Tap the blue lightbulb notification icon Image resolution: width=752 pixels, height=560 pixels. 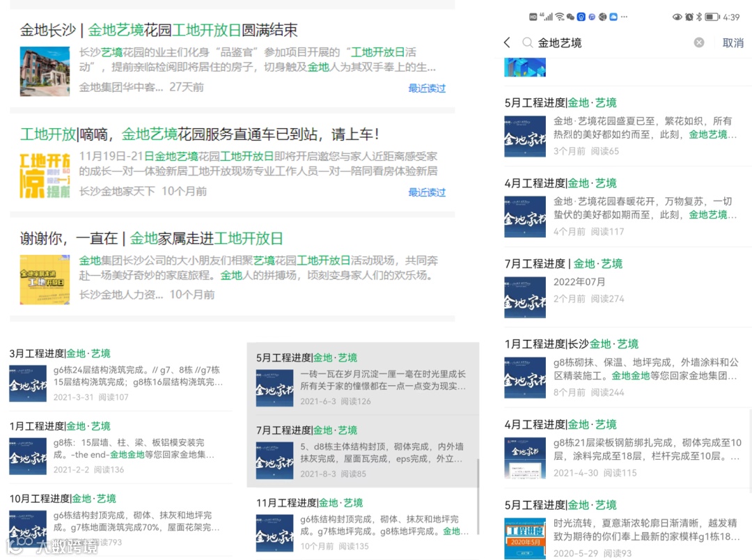click(581, 17)
